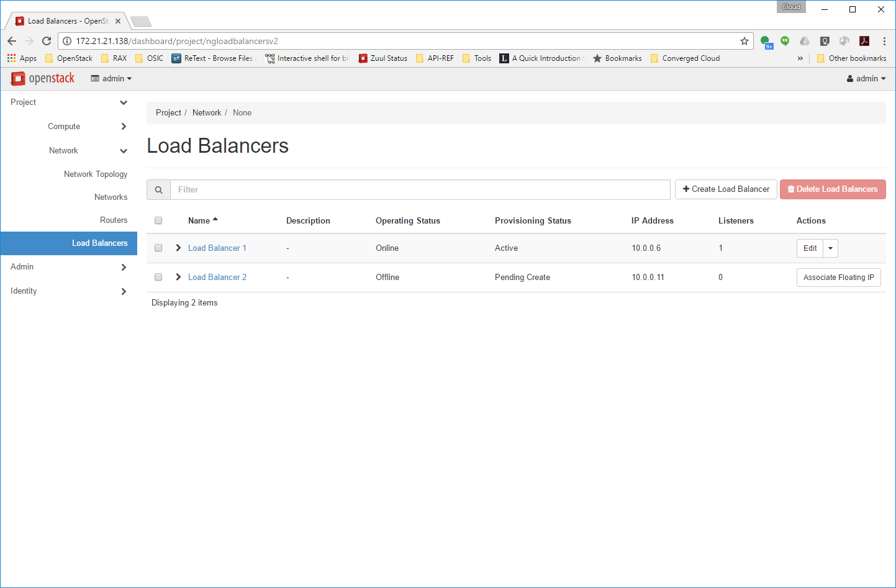The width and height of the screenshot is (896, 588).
Task: Select Routers in the Network menu
Action: [114, 220]
